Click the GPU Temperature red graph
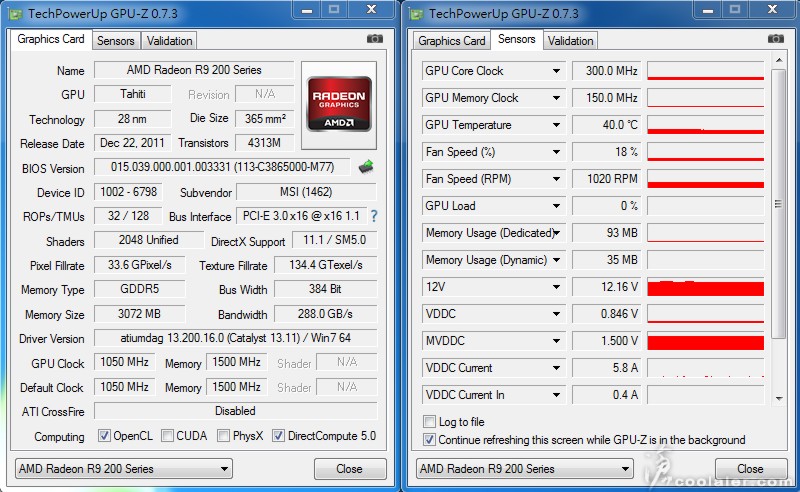The width and height of the screenshot is (800, 492). coord(706,125)
